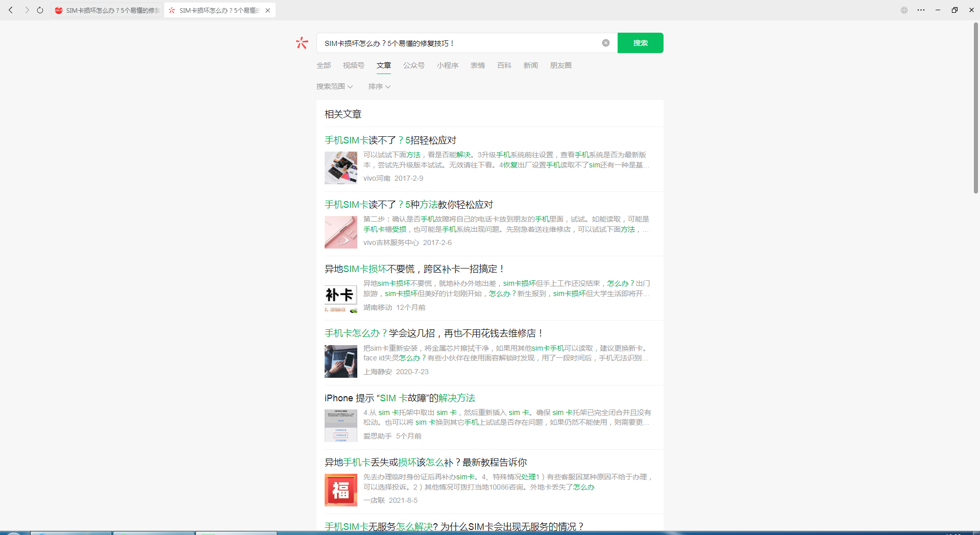Screen dimensions: 980x535
Task: Select the 视频号 filter tab
Action: (354, 65)
